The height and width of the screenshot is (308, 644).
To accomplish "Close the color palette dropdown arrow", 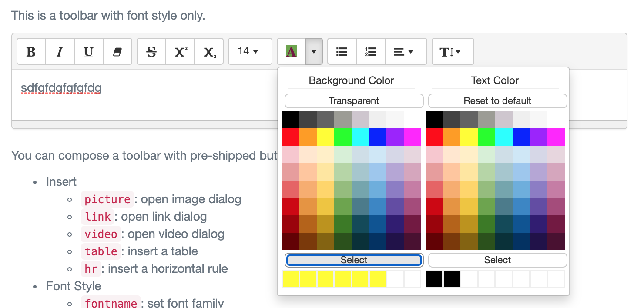I will tap(314, 52).
